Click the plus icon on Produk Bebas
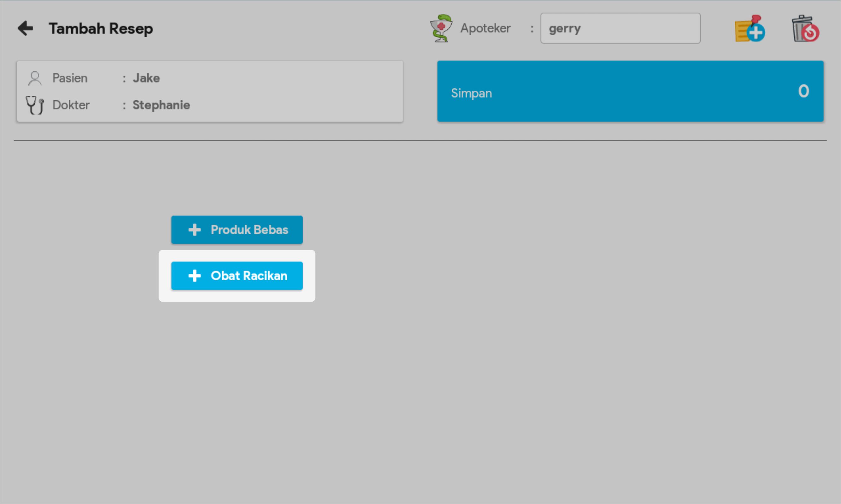This screenshot has height=504, width=841. 194,230
